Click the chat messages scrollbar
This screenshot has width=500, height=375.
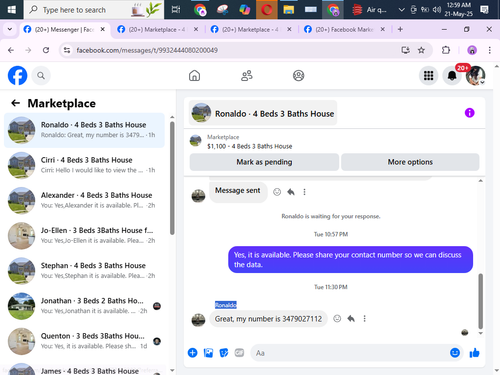[480, 301]
